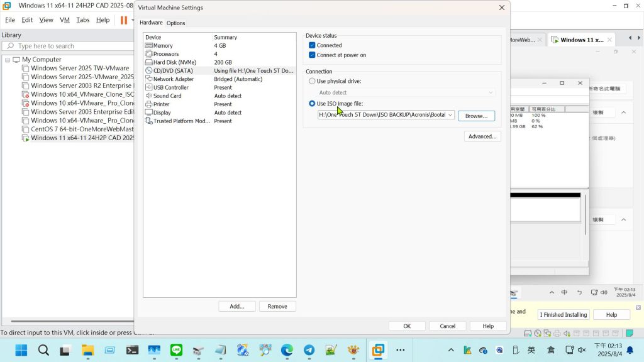644x362 pixels.
Task: Click the library search field
Action: click(x=69, y=46)
